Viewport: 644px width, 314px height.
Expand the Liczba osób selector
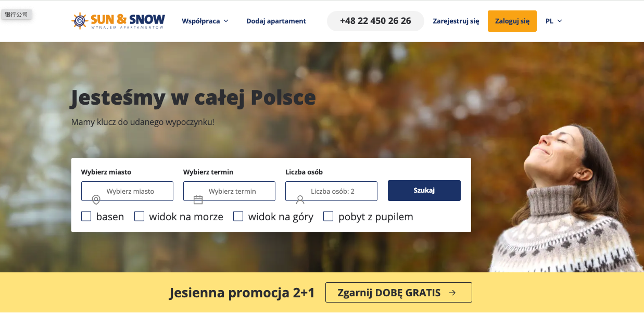click(331, 191)
